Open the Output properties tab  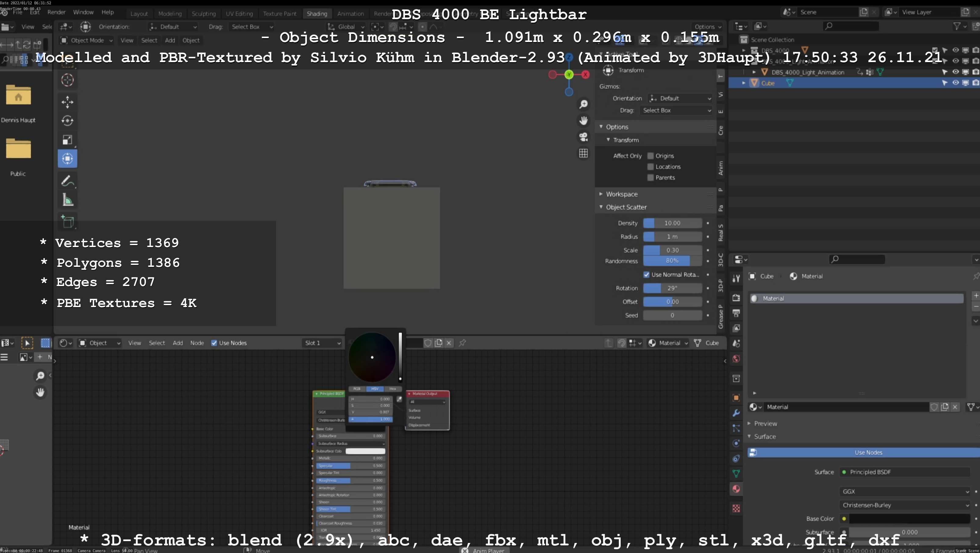coord(736,313)
